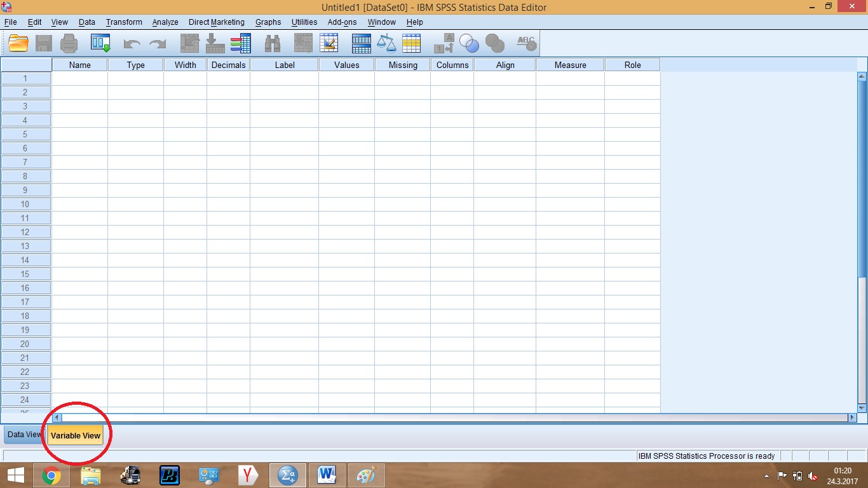Click the Value labels icon
Image resolution: width=868 pixels, height=488 pixels.
(444, 43)
